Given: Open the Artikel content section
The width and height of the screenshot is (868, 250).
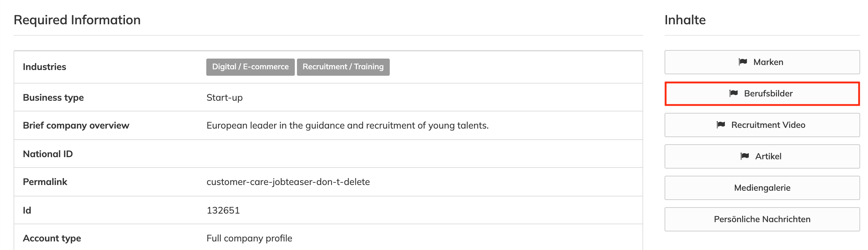Looking at the screenshot, I should (762, 156).
